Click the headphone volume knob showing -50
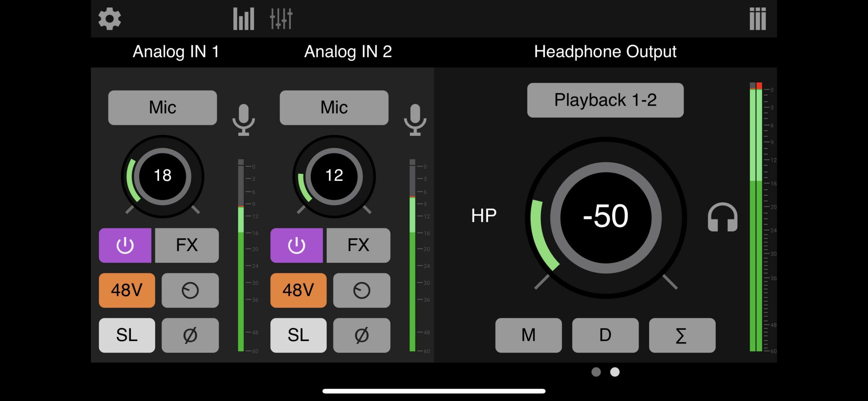The width and height of the screenshot is (868, 401). coord(606,217)
